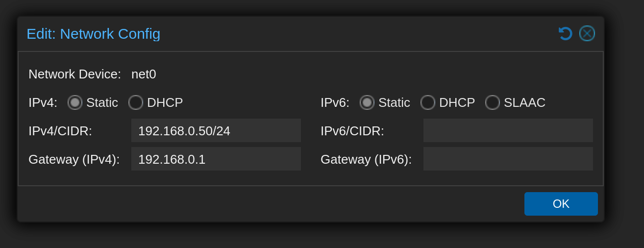
Task: Click the empty IPv6/CIDR input field
Action: click(x=508, y=130)
